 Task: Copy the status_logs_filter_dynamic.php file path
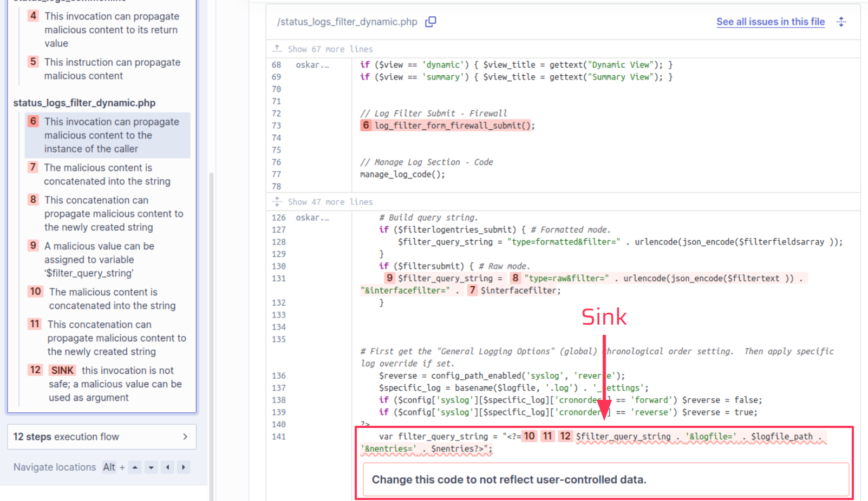pyautogui.click(x=430, y=22)
